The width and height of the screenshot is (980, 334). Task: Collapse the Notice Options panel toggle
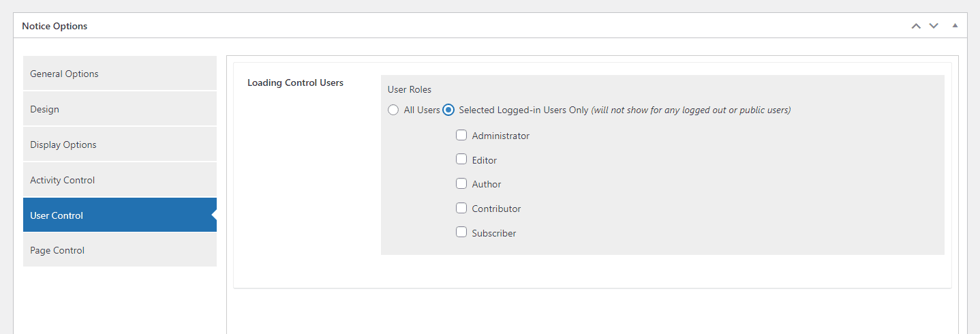(955, 26)
